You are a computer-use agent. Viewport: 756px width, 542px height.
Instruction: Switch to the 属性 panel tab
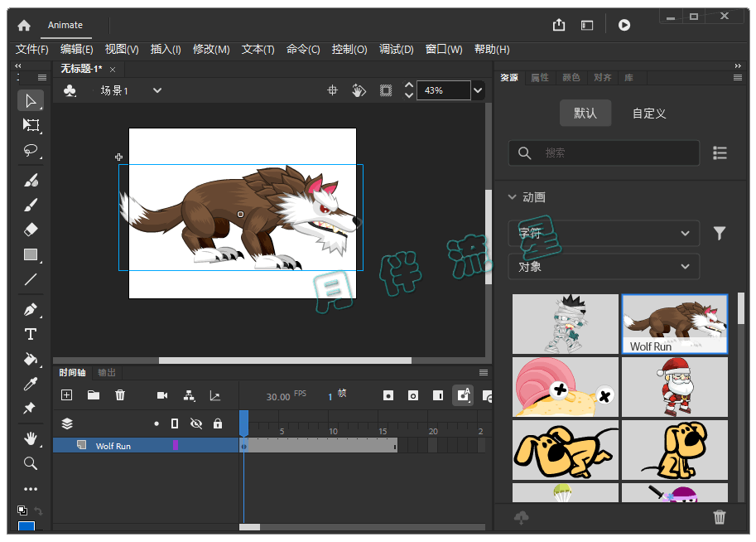[x=540, y=78]
